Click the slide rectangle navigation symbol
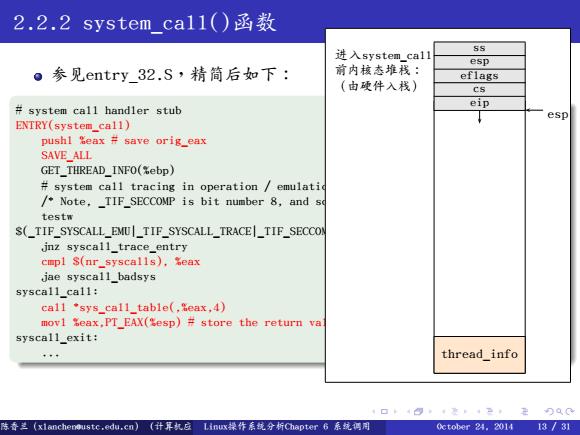The width and height of the screenshot is (580, 435). point(384,411)
